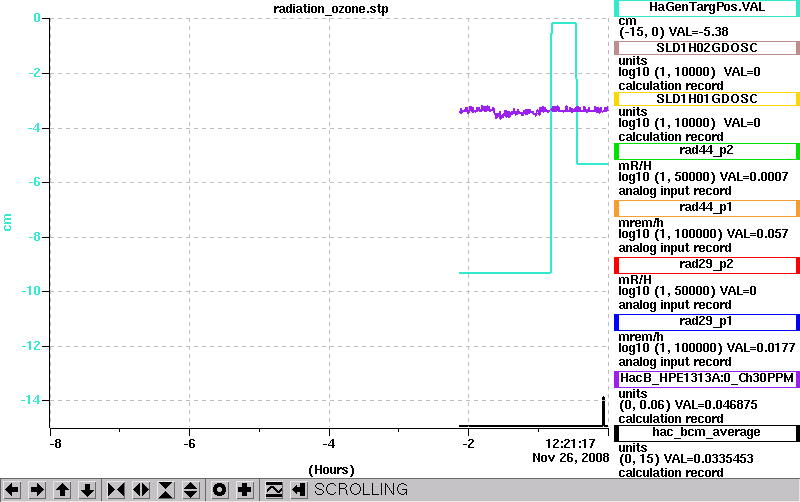Select the SLD1H01GDOSC curve legend
The width and height of the screenshot is (800, 502).
707,99
